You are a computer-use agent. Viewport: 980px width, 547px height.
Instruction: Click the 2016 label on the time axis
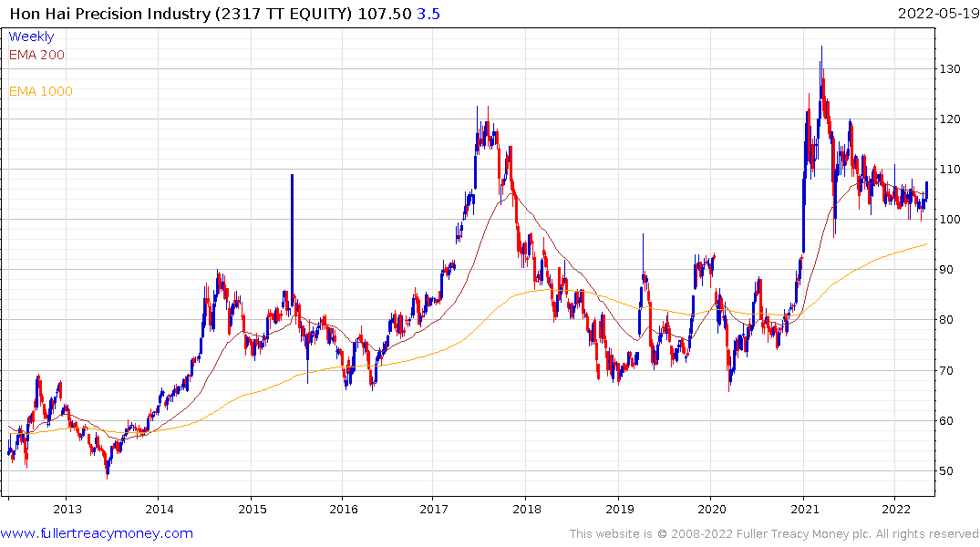tap(344, 509)
